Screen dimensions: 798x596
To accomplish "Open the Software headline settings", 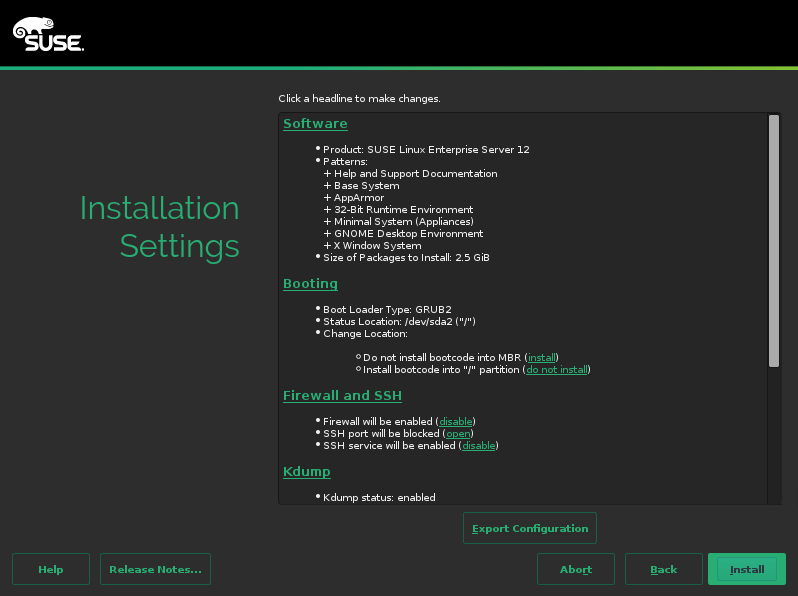I will [x=315, y=124].
